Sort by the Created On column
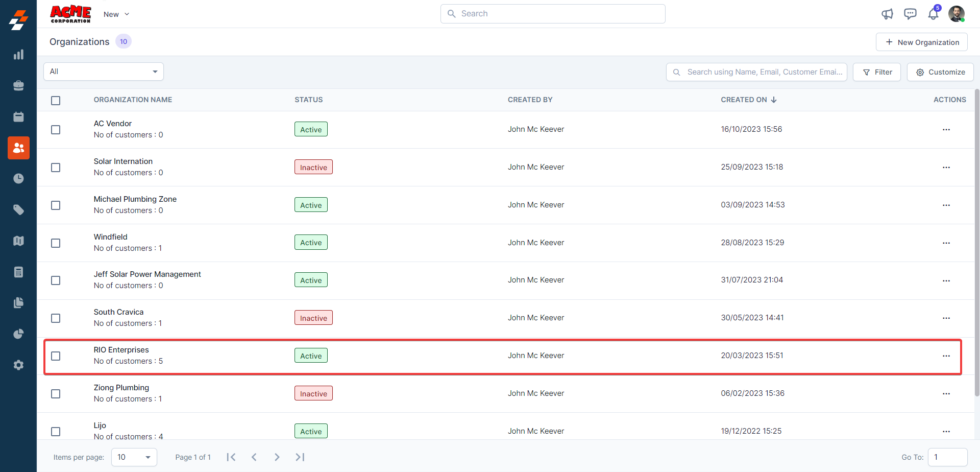 point(748,100)
